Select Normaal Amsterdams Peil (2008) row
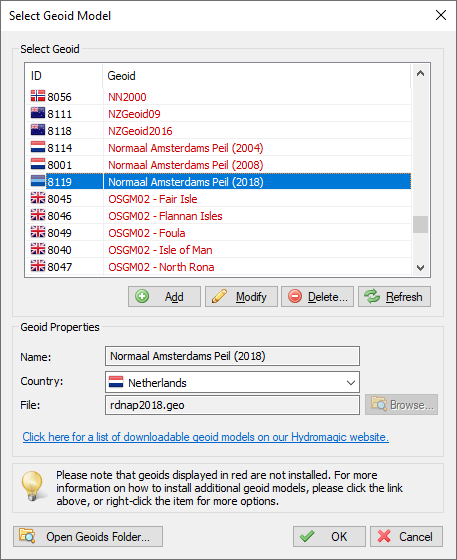This screenshot has height=560, width=457. (x=219, y=165)
